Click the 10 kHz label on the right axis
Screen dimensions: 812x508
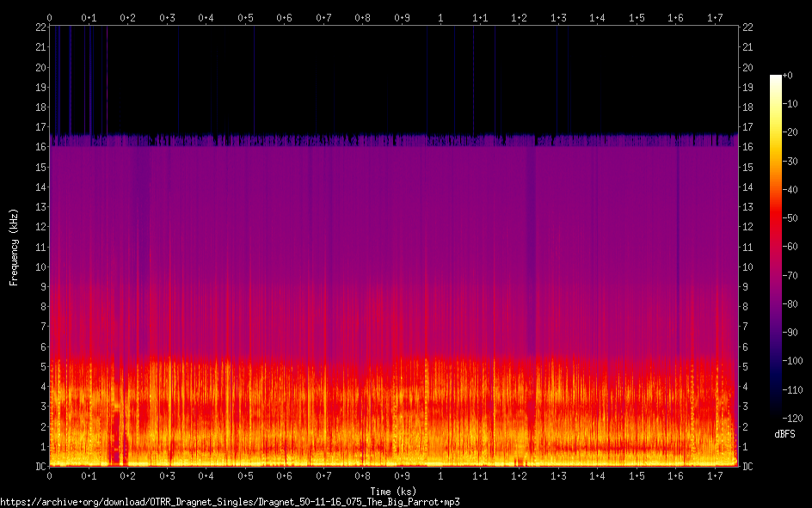coord(747,267)
